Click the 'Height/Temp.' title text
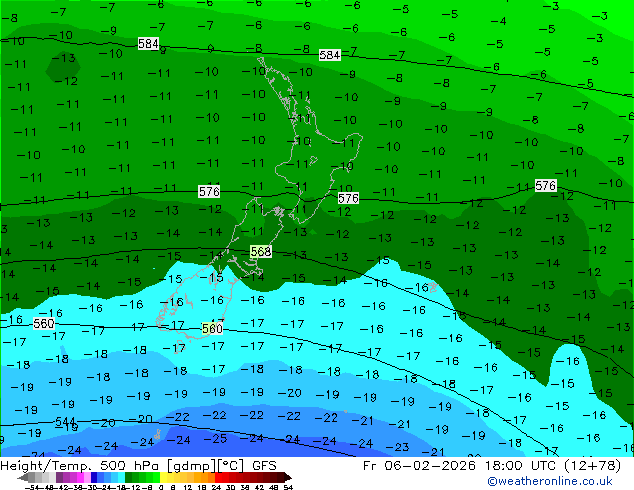Viewport: 634px width, 490px height. (x=44, y=466)
